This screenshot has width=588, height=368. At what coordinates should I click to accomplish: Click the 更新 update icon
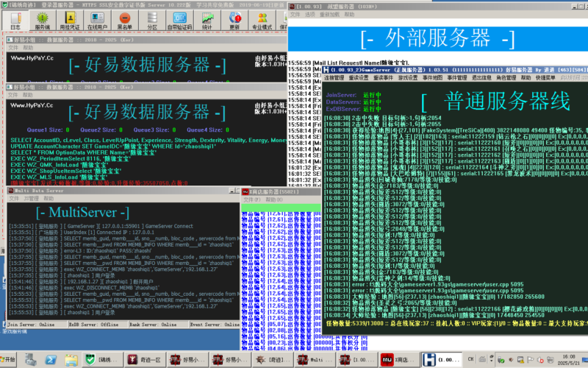pyautogui.click(x=234, y=24)
